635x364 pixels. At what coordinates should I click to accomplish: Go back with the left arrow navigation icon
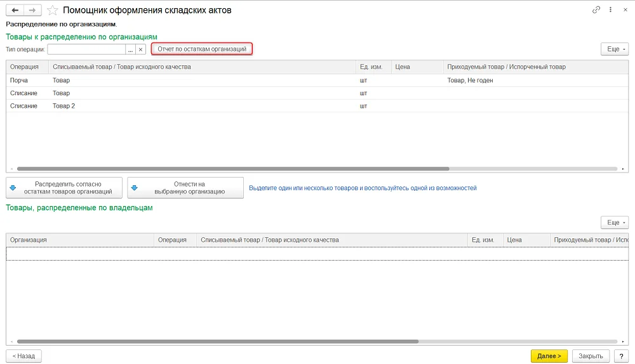(x=15, y=10)
